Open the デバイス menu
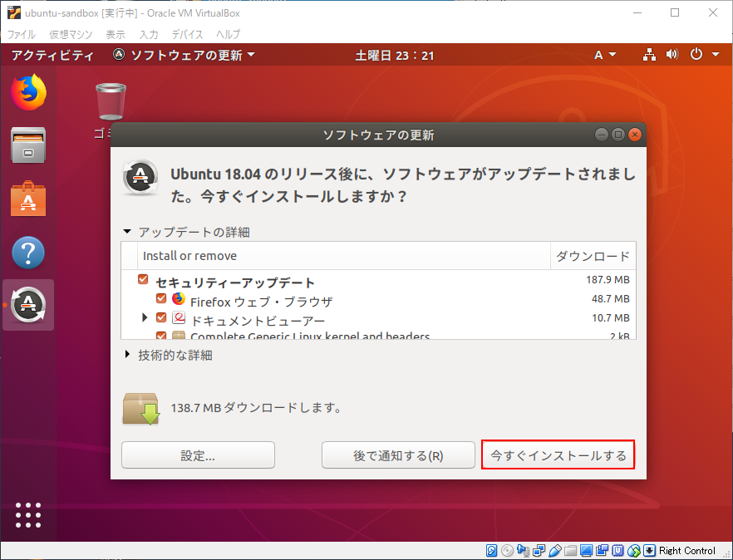Viewport: 733px width, 560px height. 187,34
